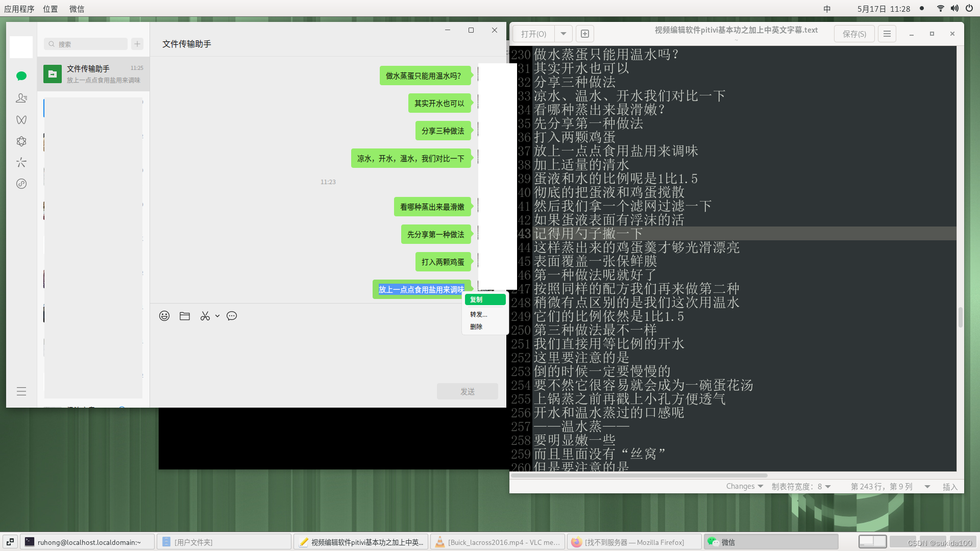Click the send file folder icon
This screenshot has width=980, height=551.
(x=185, y=316)
